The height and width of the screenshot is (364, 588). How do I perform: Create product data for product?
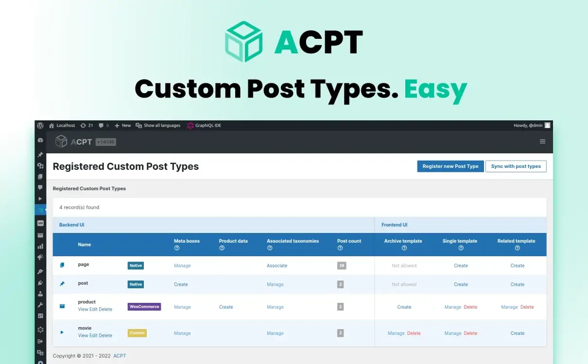[x=226, y=307]
